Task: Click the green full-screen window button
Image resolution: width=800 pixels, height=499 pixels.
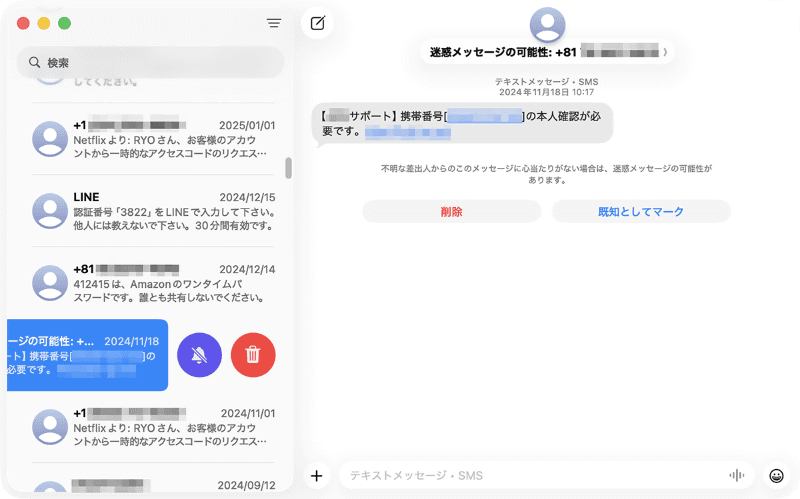Action: (x=64, y=23)
